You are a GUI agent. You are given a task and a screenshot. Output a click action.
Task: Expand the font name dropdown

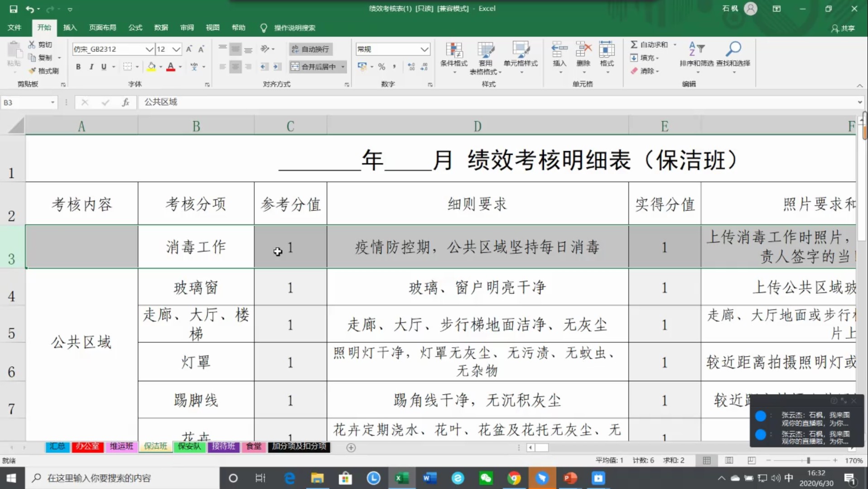(149, 49)
